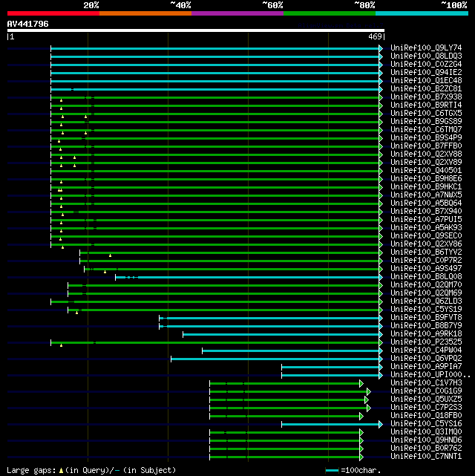Click the '=100char.' scale legend

(x=361, y=471)
